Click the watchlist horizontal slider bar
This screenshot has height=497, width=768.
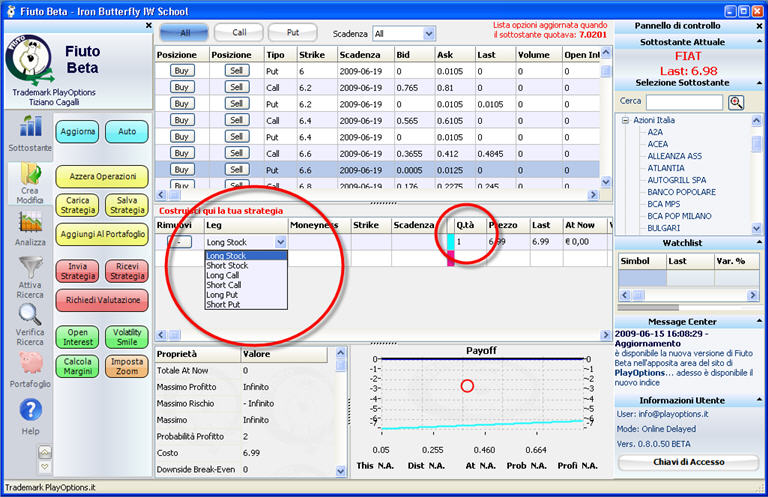(648, 308)
